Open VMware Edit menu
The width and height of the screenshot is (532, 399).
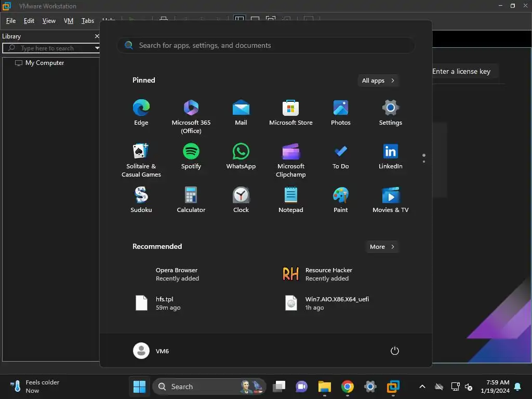point(29,21)
